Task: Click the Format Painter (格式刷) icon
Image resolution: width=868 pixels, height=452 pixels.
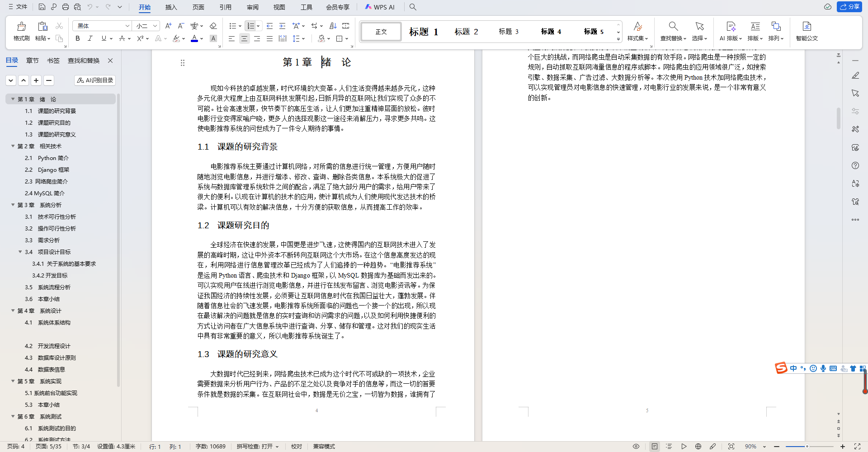Action: (21, 27)
